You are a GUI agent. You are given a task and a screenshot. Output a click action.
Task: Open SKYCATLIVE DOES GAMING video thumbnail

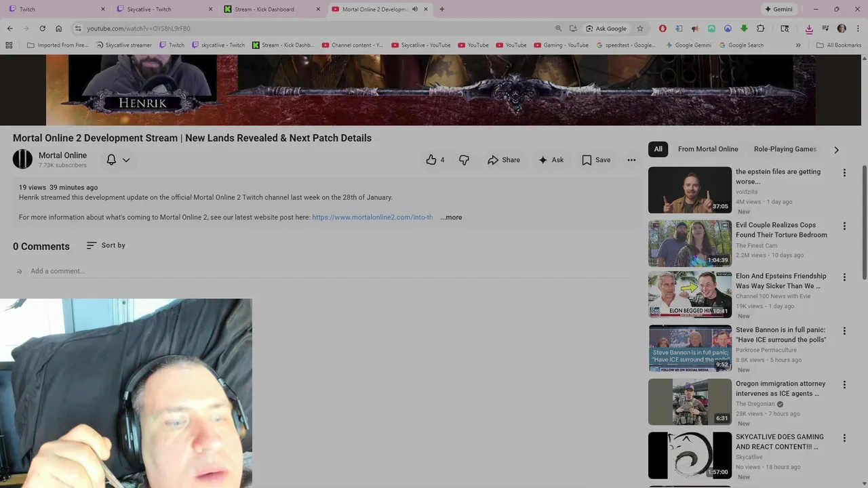(690, 455)
